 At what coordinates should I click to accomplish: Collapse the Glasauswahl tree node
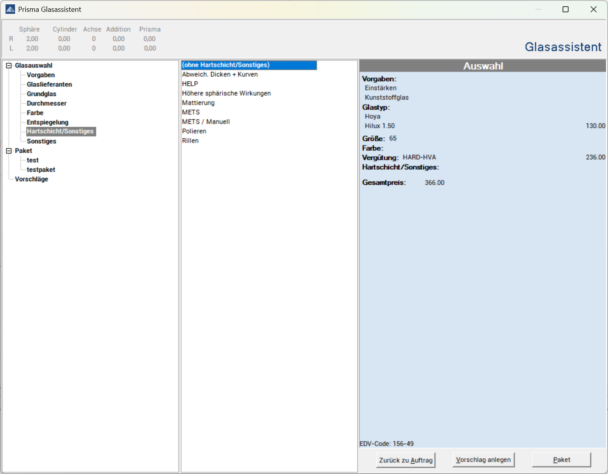point(8,66)
